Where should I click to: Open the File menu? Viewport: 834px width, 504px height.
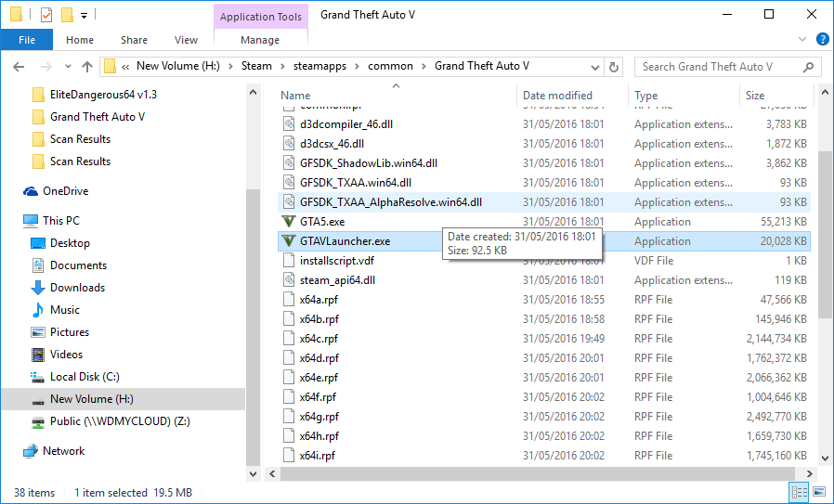coord(27,40)
